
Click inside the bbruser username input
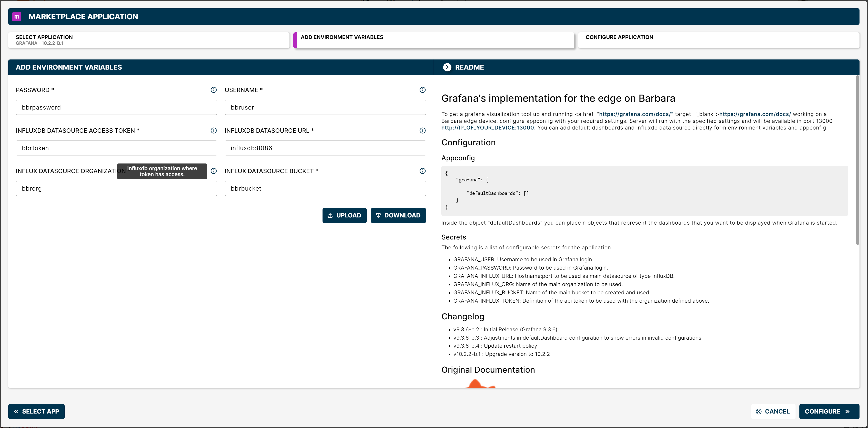tap(325, 107)
